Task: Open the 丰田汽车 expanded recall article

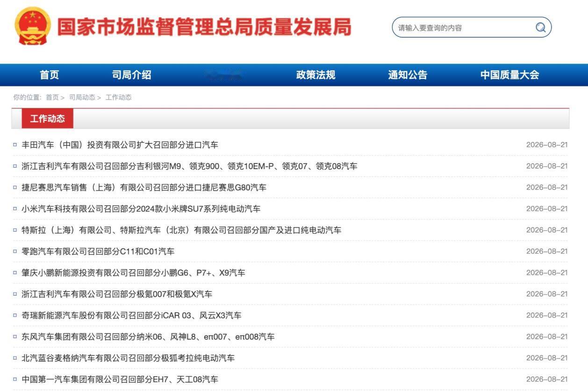Action: (120, 145)
